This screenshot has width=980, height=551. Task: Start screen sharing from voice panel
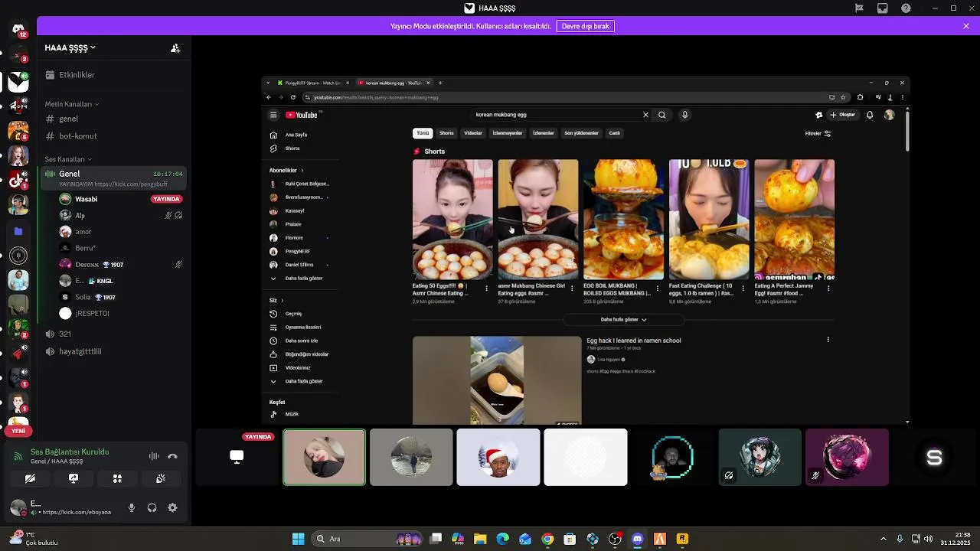coord(73,478)
